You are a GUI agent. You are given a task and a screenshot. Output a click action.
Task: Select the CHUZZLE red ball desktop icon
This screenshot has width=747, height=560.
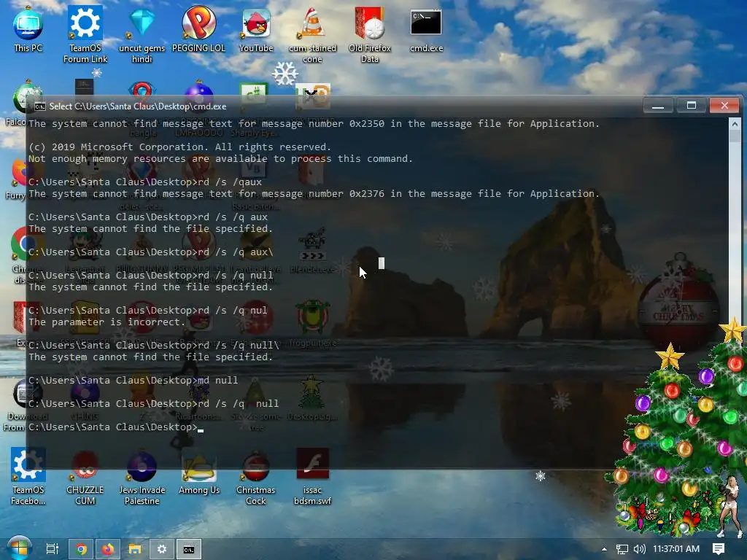[x=85, y=476]
